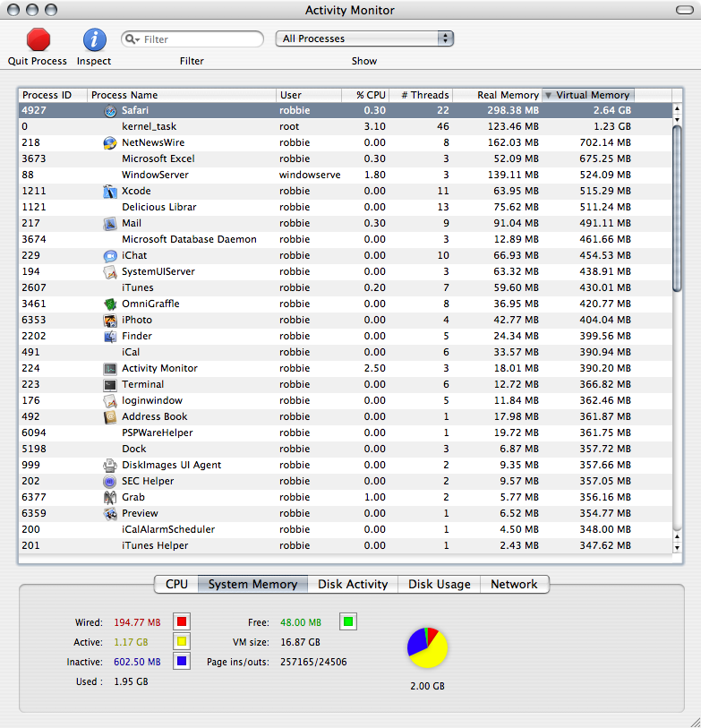This screenshot has height=728, width=701.
Task: Click the Virtual Memory sort triangle
Action: click(x=548, y=95)
